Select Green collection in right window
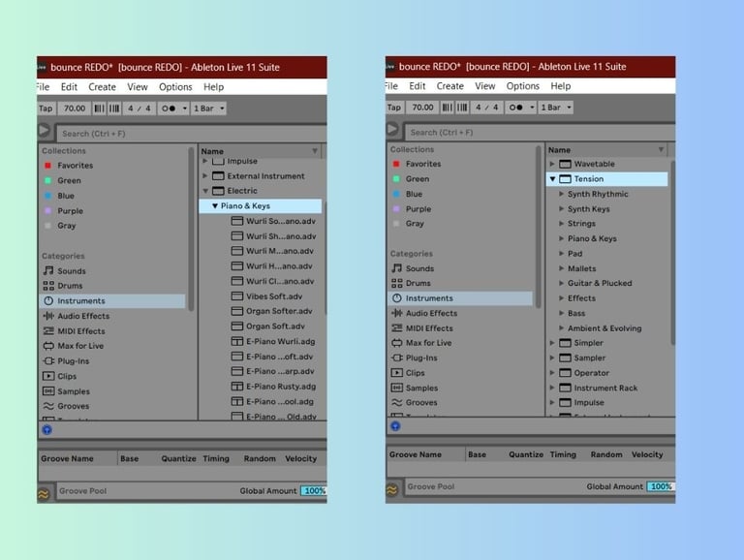 411,178
